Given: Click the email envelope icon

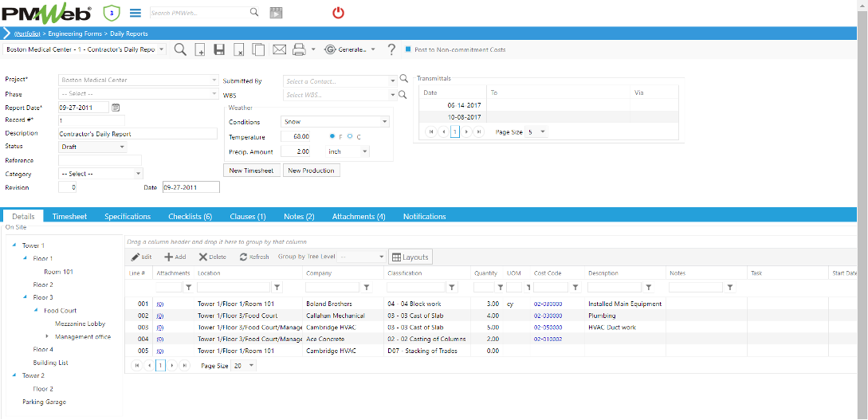Looking at the screenshot, I should coord(279,49).
